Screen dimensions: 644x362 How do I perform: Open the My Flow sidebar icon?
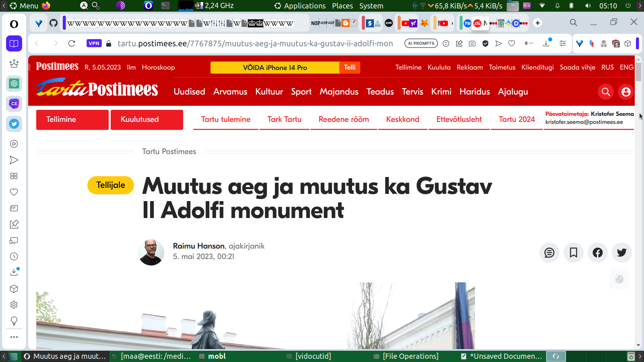point(14,160)
